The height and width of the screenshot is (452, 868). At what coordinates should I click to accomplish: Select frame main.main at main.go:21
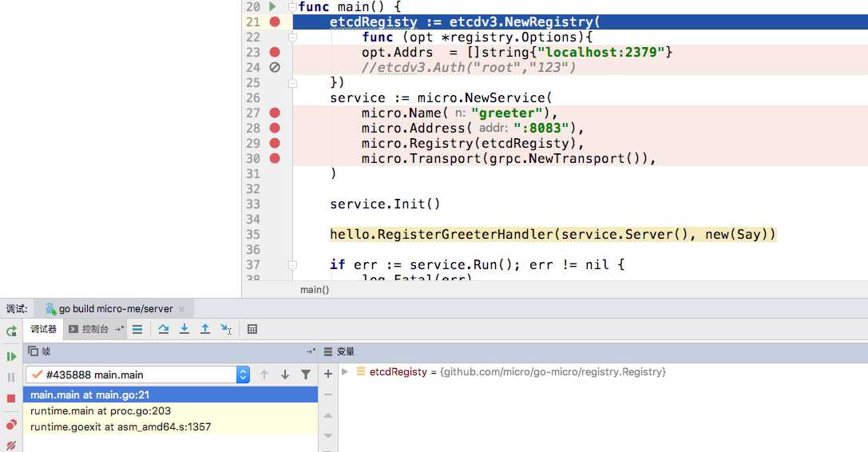171,395
